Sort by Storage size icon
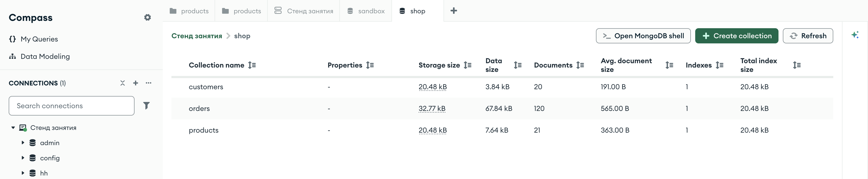Viewport: 868px width, 179px height. [468, 65]
